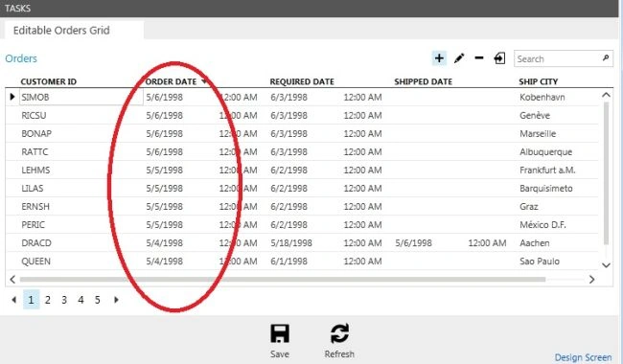The image size is (623, 364).
Task: Go to the previous page arrow in pager
Action: 14,300
